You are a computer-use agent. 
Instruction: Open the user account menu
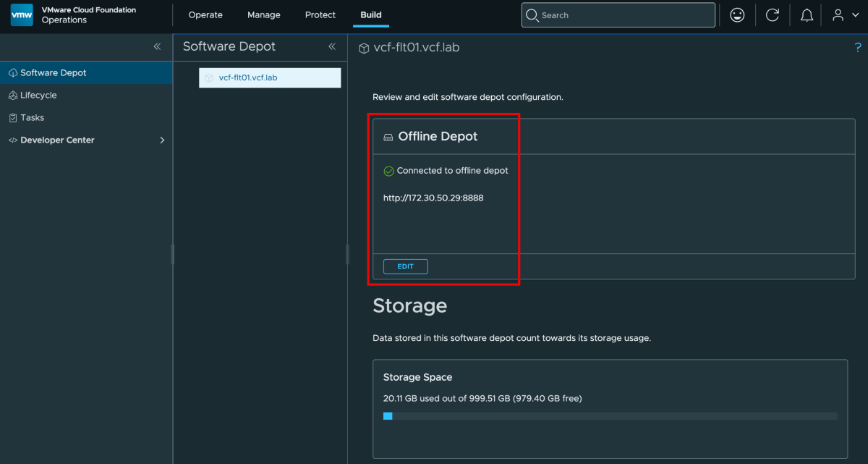843,14
